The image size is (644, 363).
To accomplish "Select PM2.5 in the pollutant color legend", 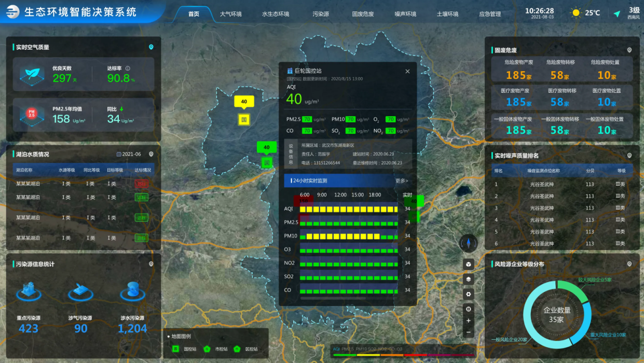I will point(348,349).
